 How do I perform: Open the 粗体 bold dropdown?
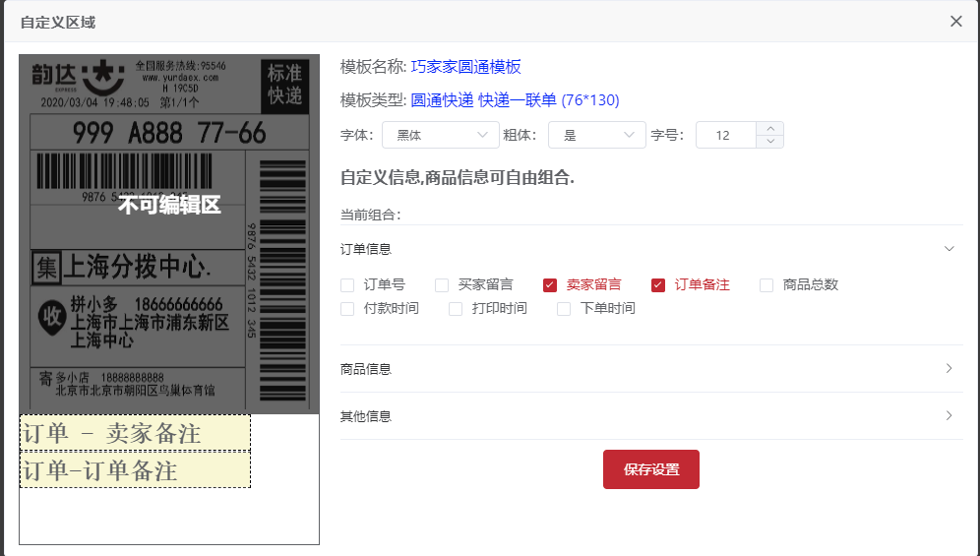pyautogui.click(x=596, y=135)
